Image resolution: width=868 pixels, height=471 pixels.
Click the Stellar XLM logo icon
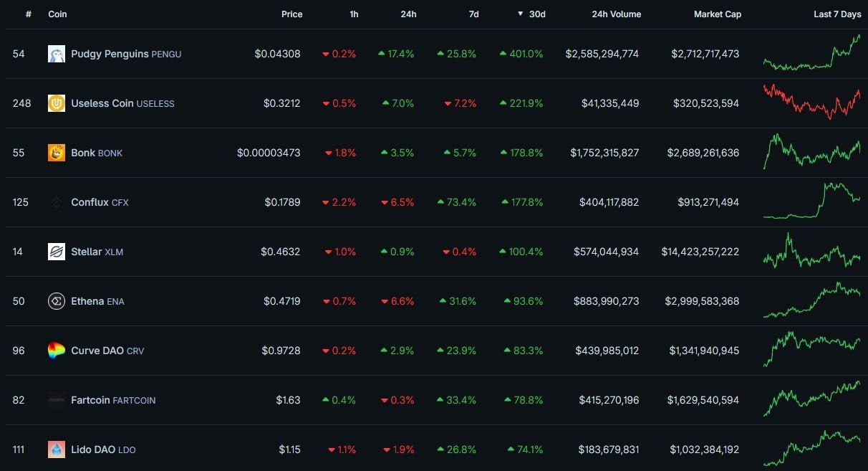pyautogui.click(x=57, y=252)
